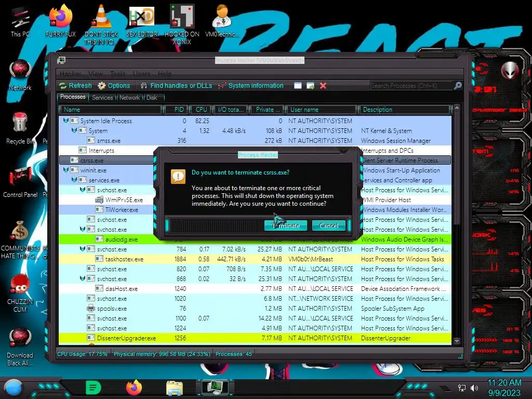The width and height of the screenshot is (532, 399).
Task: Collapse the System Idle Process tree
Action: click(66, 121)
